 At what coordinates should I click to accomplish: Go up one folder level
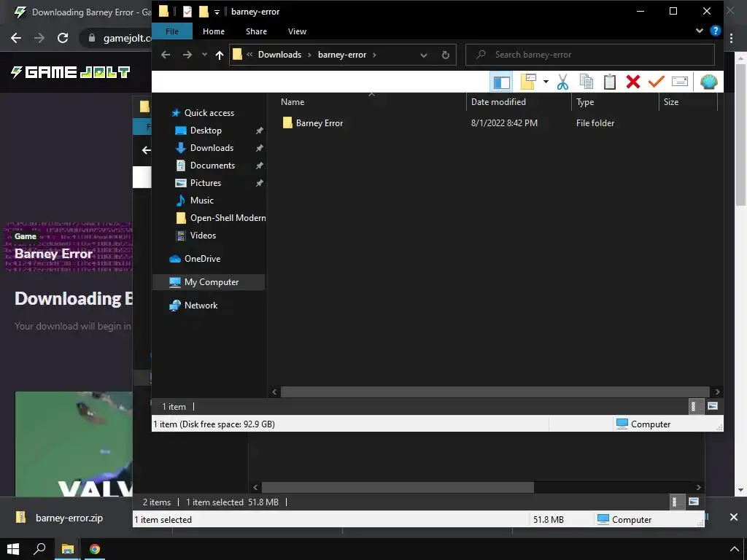click(x=219, y=55)
